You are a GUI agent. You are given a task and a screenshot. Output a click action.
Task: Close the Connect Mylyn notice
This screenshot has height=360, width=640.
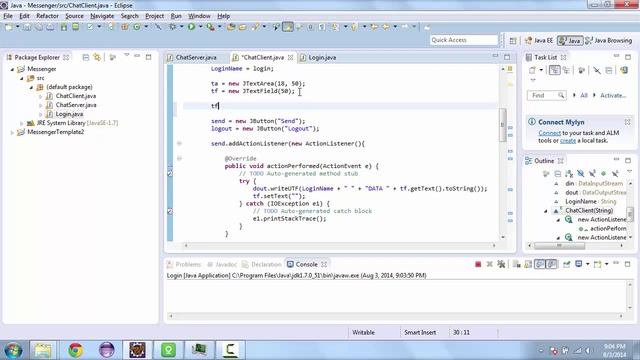[x=627, y=122]
